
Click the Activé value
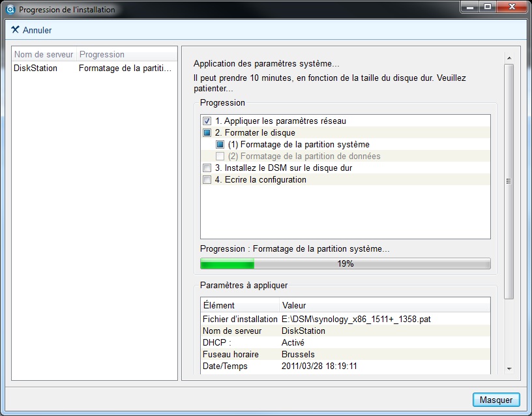(x=293, y=343)
